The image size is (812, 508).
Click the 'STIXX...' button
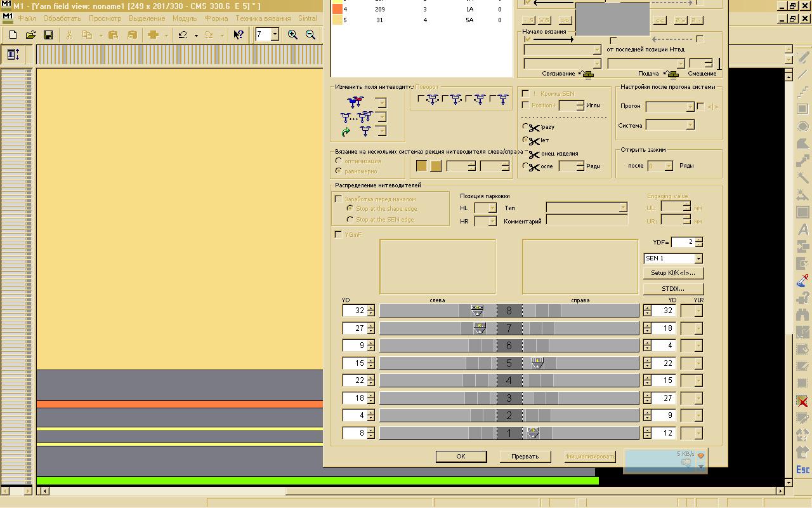[x=673, y=289]
